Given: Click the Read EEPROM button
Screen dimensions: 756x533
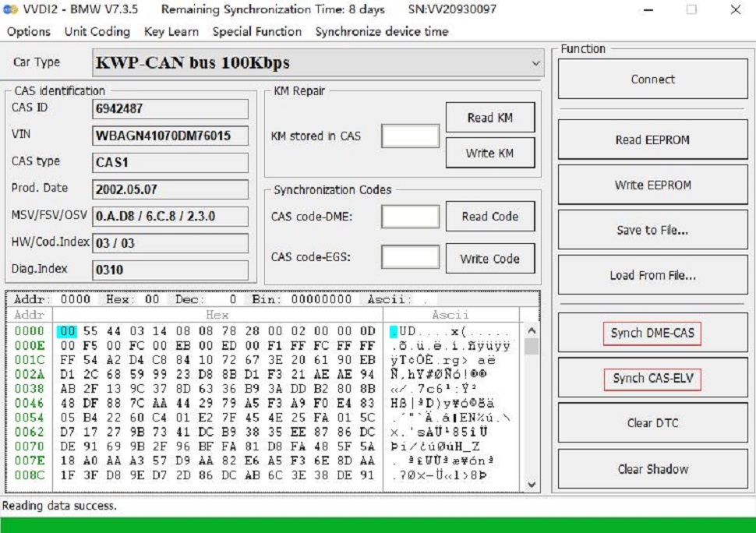Looking at the screenshot, I should coord(652,140).
